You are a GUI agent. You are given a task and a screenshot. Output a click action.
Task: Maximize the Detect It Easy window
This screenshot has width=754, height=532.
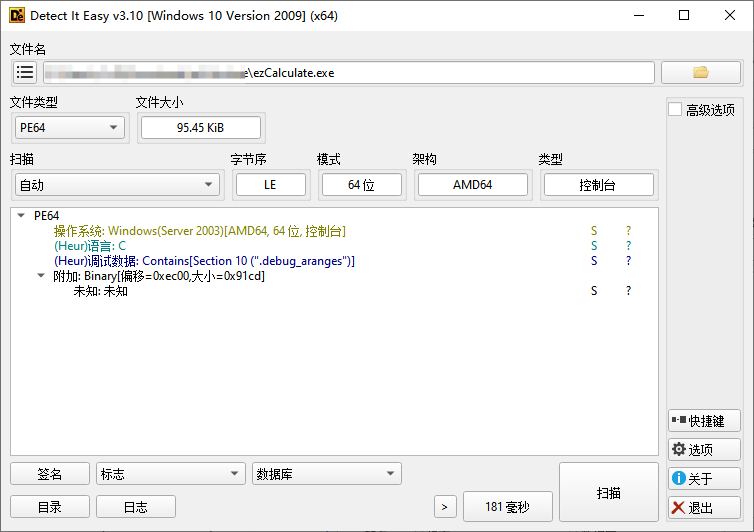684,15
